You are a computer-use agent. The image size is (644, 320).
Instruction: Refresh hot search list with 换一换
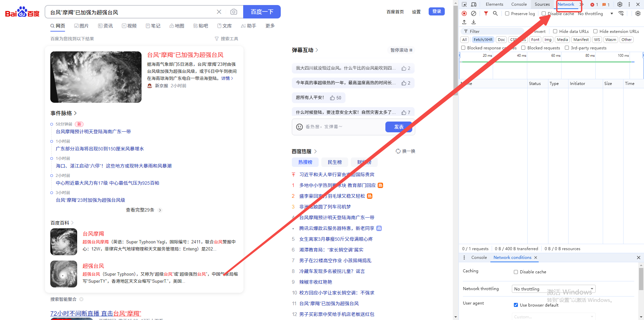(x=406, y=151)
